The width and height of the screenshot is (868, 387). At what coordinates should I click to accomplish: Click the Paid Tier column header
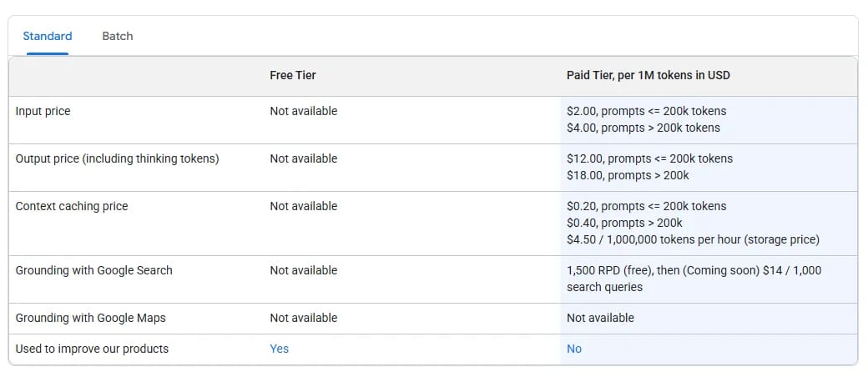[648, 75]
